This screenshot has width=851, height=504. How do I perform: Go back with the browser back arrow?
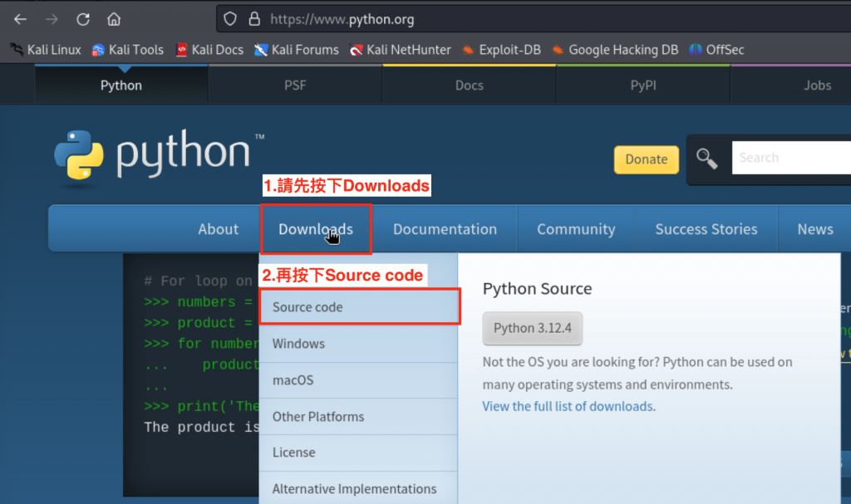click(x=21, y=20)
